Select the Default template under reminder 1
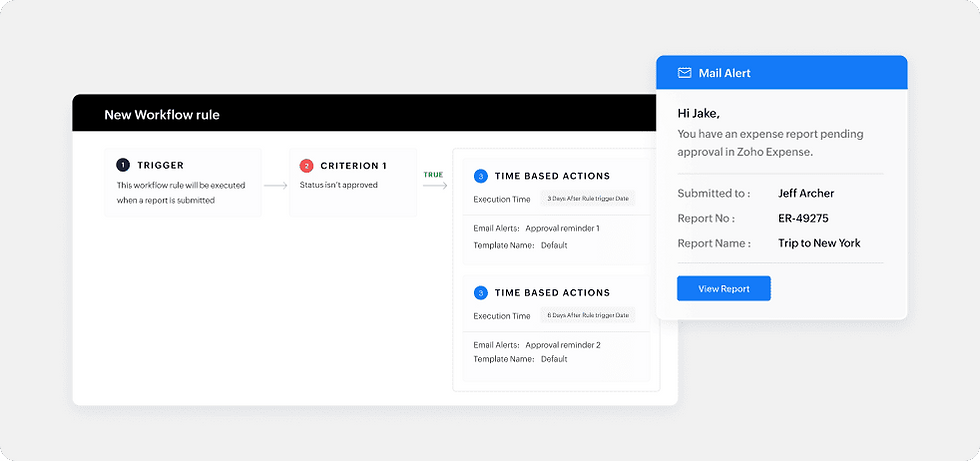Screen dimensions: 980x461 click(x=554, y=245)
